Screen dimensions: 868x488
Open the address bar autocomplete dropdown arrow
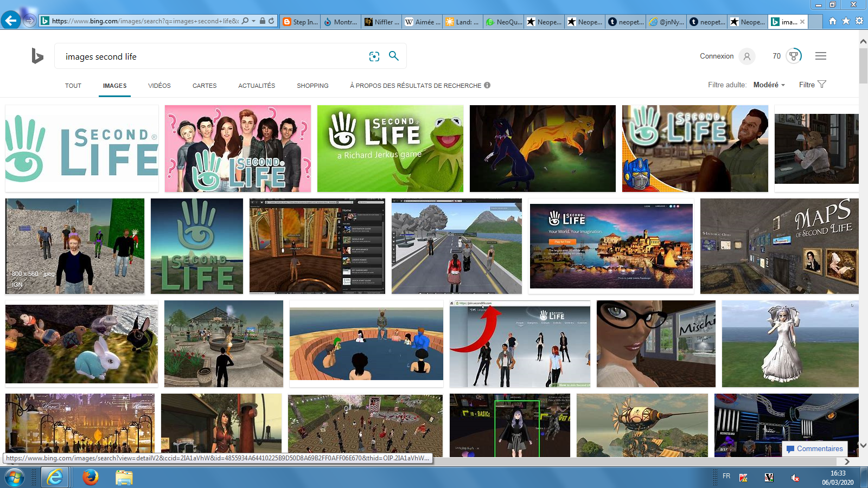pos(253,21)
